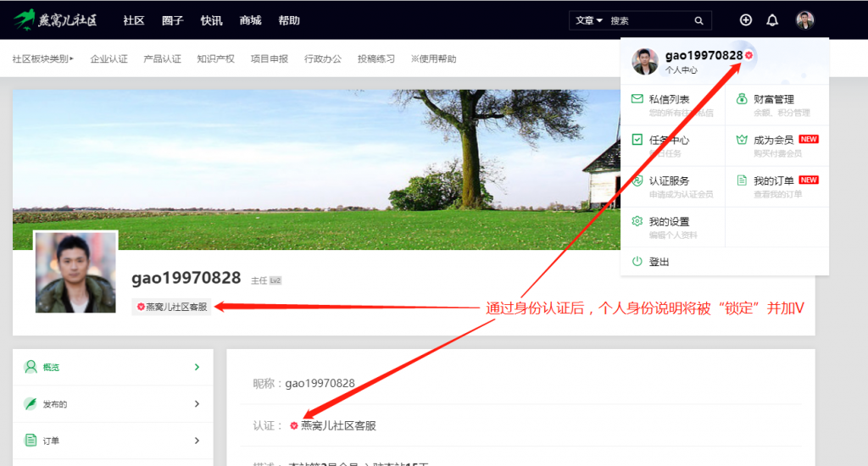Focus the 搜索 input field
Screen dimensions: 868x466
click(649, 20)
